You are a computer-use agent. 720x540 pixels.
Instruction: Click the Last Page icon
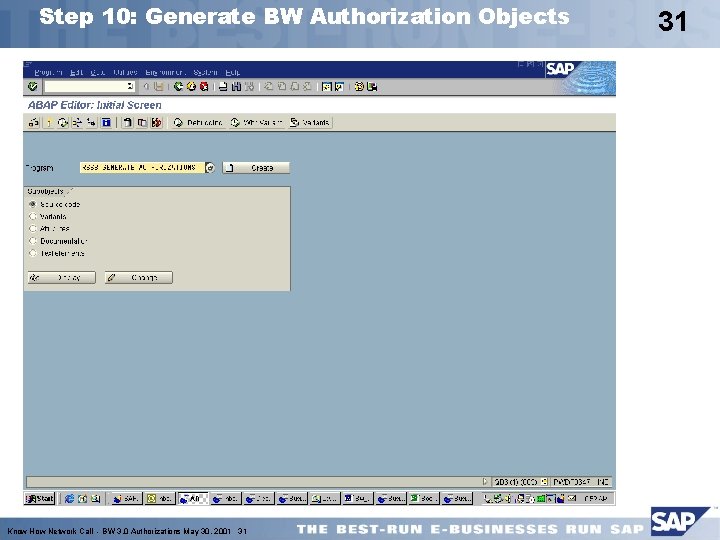pos(308,86)
